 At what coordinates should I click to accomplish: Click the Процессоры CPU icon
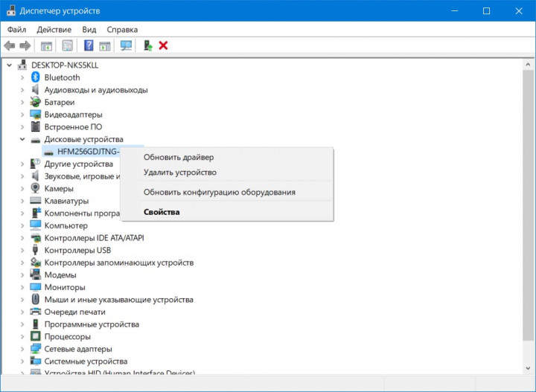[35, 336]
